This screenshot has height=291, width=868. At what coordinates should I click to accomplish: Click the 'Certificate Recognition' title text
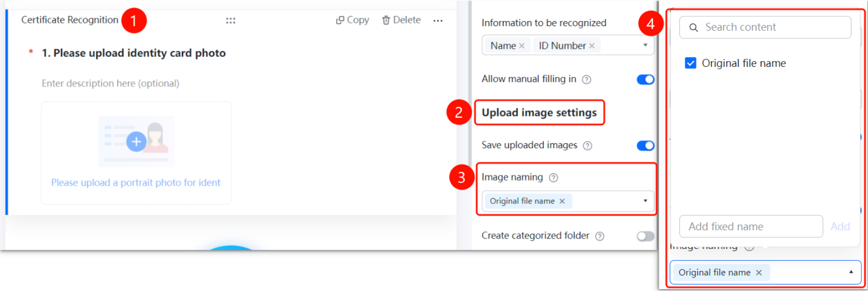pos(70,20)
